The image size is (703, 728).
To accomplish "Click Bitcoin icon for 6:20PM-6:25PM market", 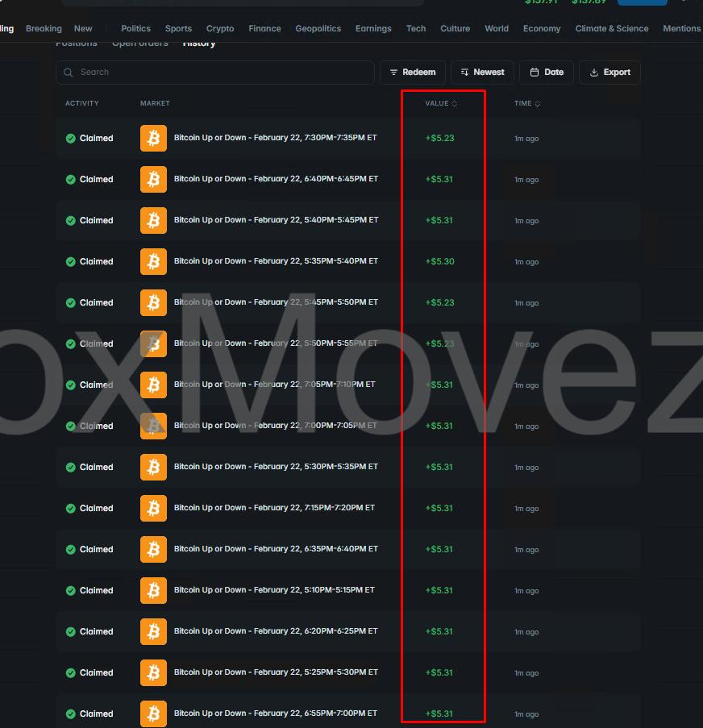I will (153, 631).
